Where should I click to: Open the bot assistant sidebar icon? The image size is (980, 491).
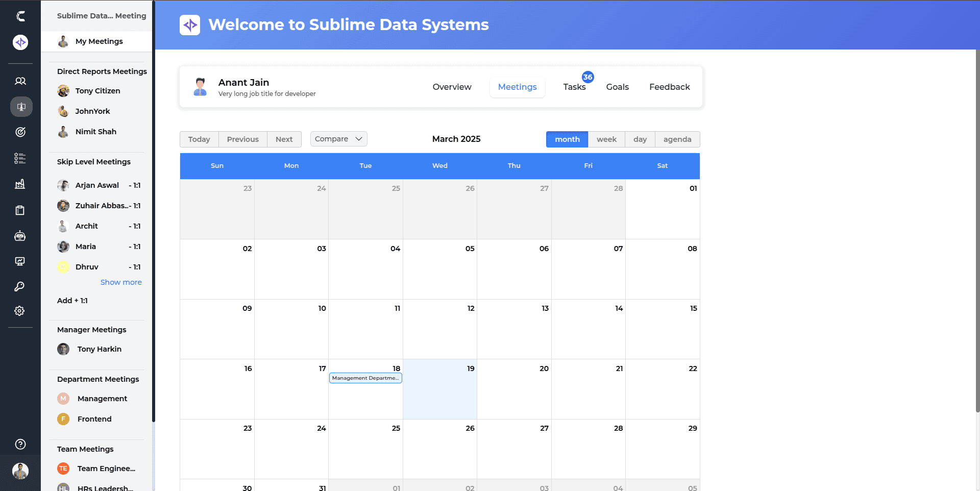[x=20, y=236]
